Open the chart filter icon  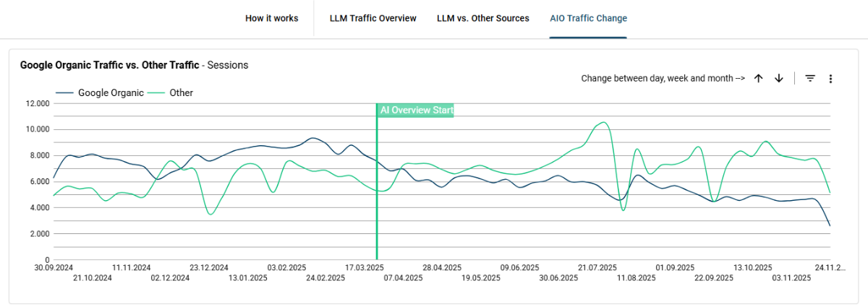click(810, 78)
